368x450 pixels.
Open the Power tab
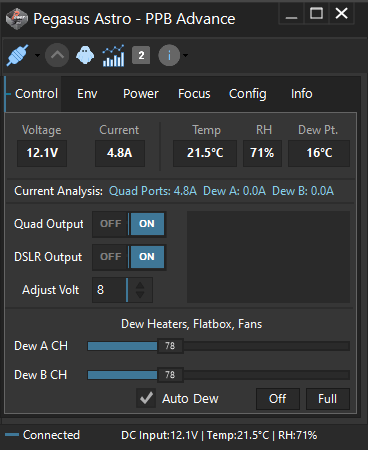pyautogui.click(x=141, y=94)
